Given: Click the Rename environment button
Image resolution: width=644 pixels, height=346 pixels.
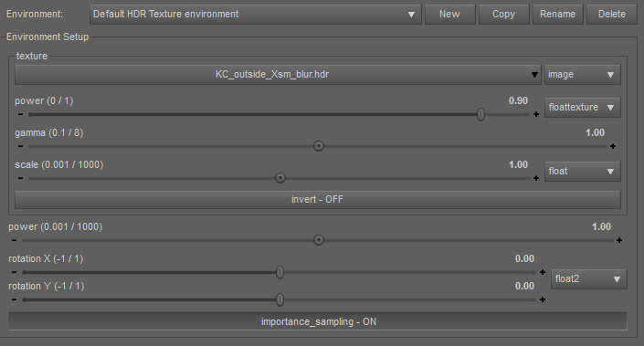Looking at the screenshot, I should pyautogui.click(x=558, y=15).
